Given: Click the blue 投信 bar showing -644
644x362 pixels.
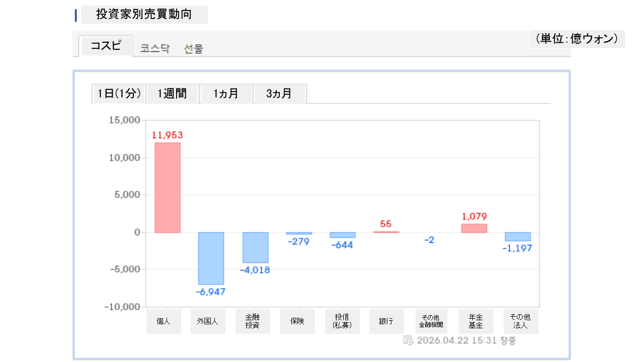Looking at the screenshot, I should pos(343,235).
